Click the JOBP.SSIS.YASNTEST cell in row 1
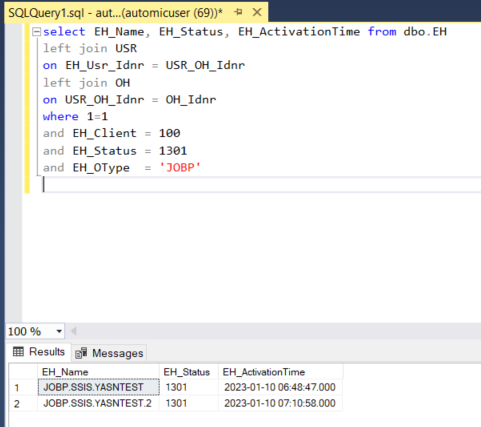Screen dimensions: 481x427 click(99, 387)
